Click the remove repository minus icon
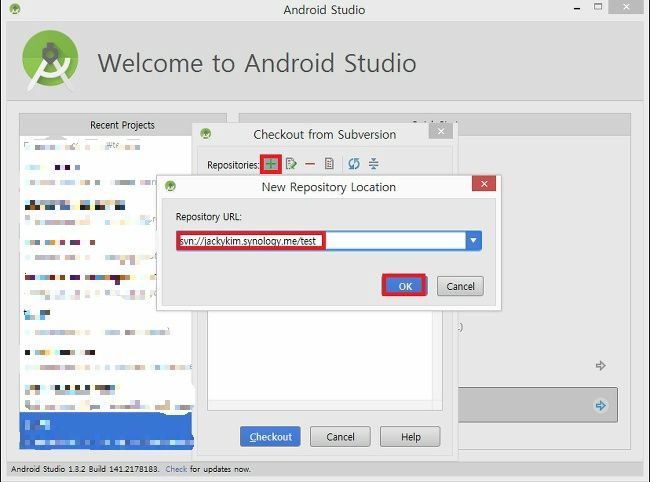Image resolution: width=650 pixels, height=482 pixels. tap(310, 164)
